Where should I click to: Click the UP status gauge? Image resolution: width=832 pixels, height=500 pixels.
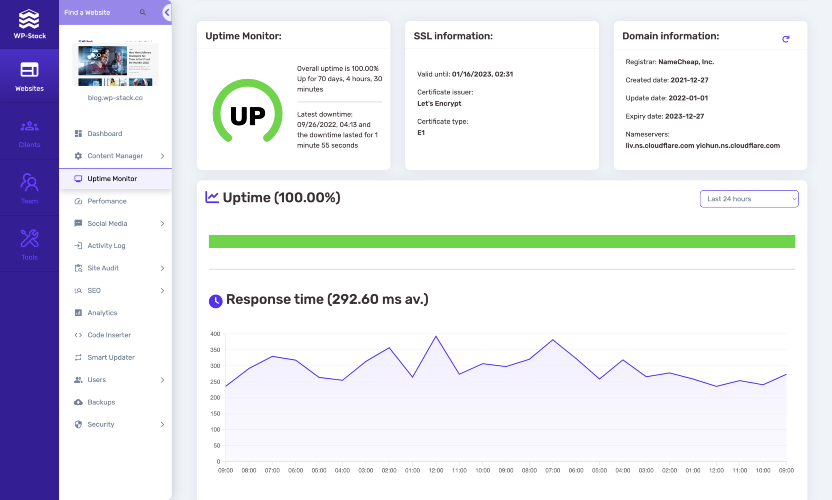point(247,113)
